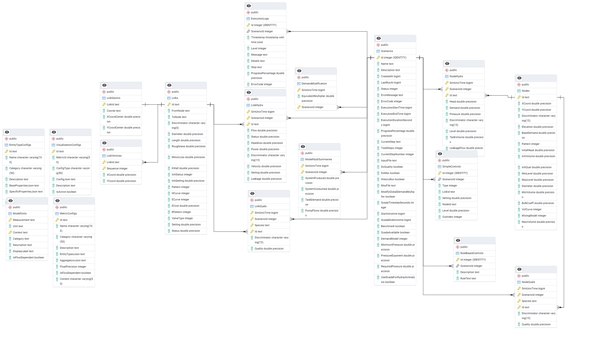Toggle the eye icon on NodeQuals table
The image size is (600, 364).
pos(519,269)
